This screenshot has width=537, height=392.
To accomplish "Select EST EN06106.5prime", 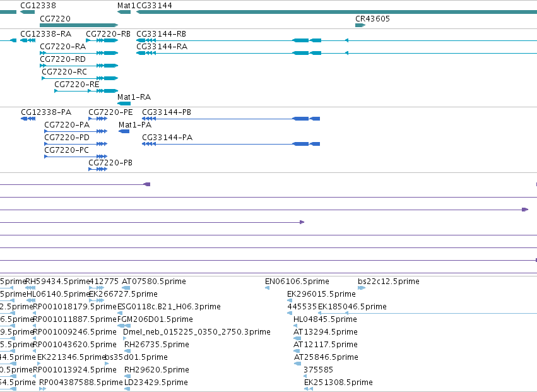I will (x=267, y=288).
